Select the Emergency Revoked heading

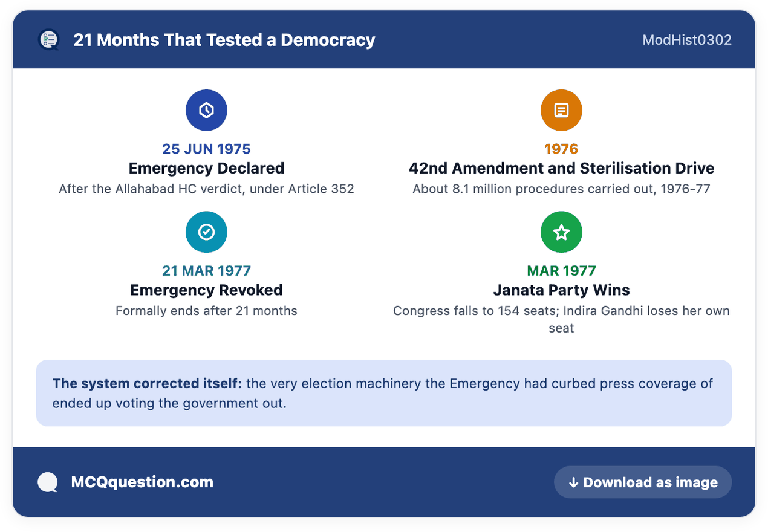[206, 290]
